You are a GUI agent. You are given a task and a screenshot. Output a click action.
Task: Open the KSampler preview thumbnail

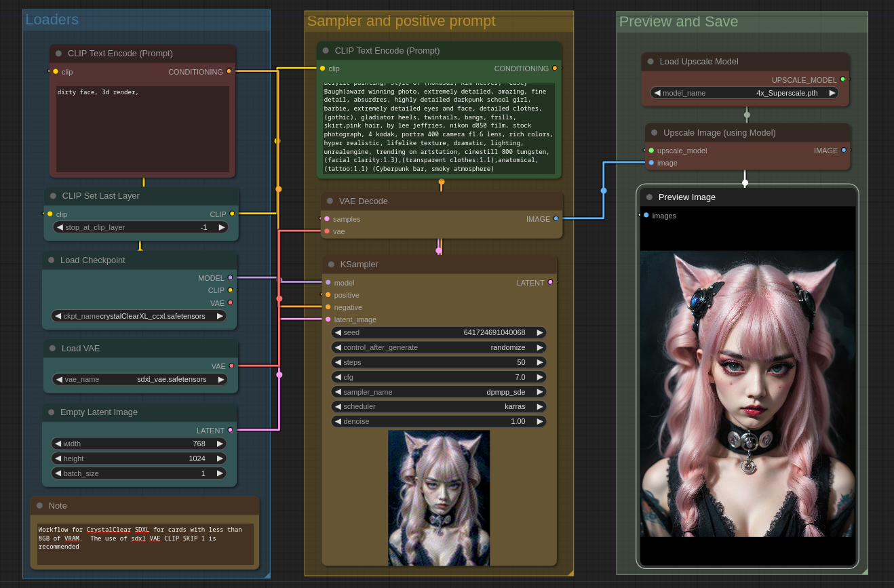pyautogui.click(x=439, y=498)
